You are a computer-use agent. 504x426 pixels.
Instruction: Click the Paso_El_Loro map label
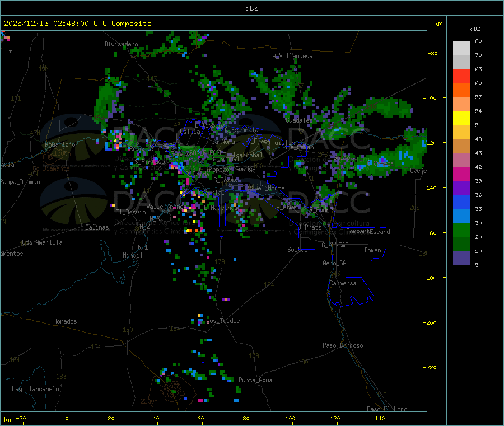tap(387, 409)
